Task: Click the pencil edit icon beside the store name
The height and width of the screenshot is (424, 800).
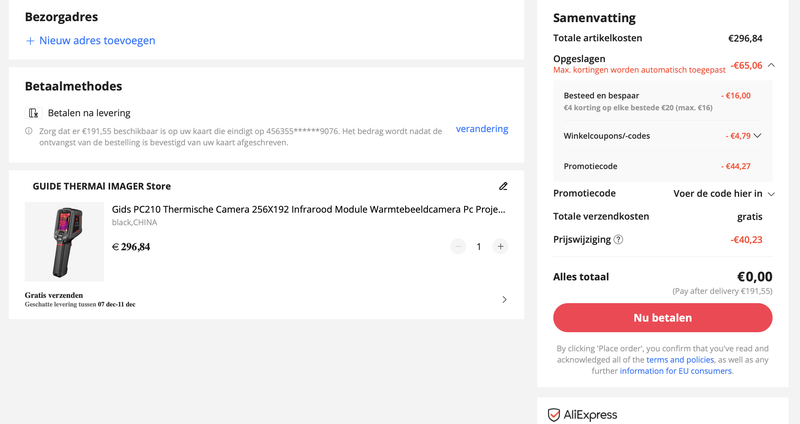Action: 503,186
